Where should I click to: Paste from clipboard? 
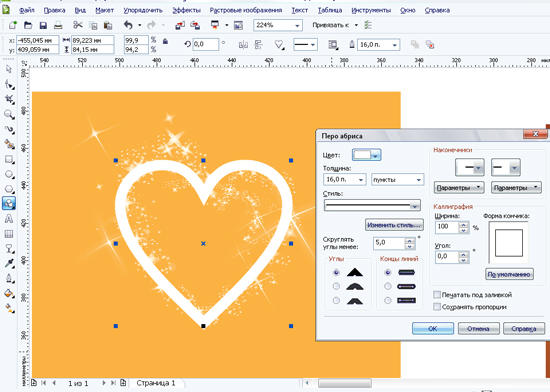[108, 25]
